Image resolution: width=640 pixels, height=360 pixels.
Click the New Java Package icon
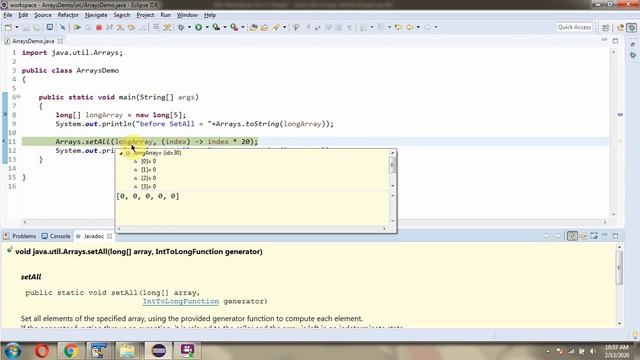pos(253,27)
